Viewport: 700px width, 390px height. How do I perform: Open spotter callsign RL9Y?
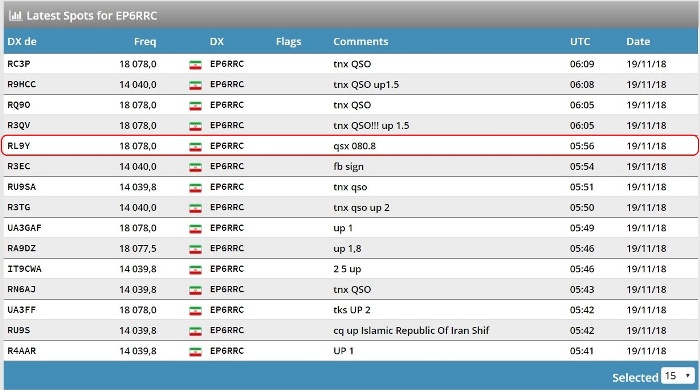[19, 146]
